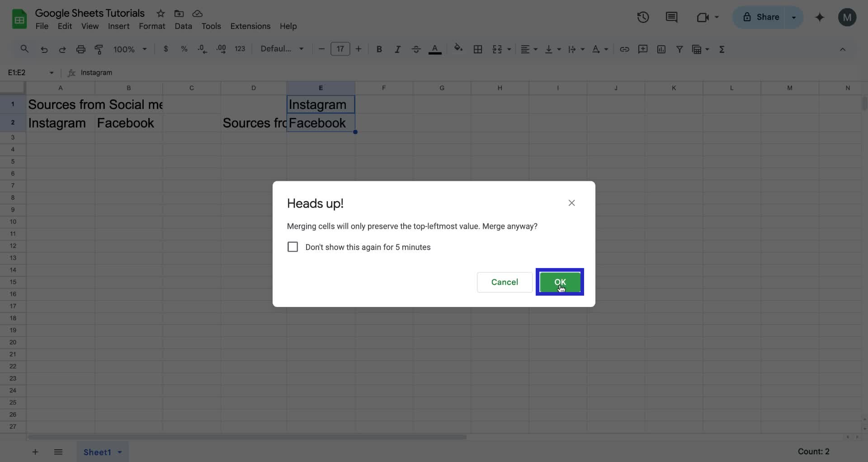The height and width of the screenshot is (462, 868).
Task: Enable Don't show this again for 5 minutes
Action: 293,247
